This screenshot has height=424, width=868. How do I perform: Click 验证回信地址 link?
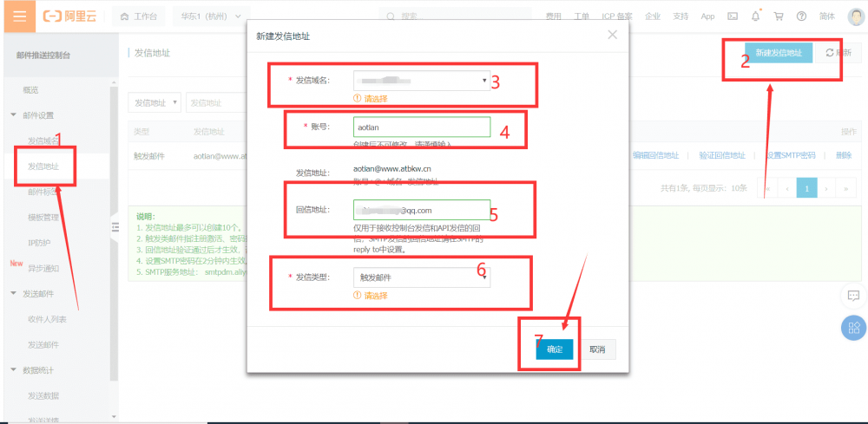click(722, 155)
